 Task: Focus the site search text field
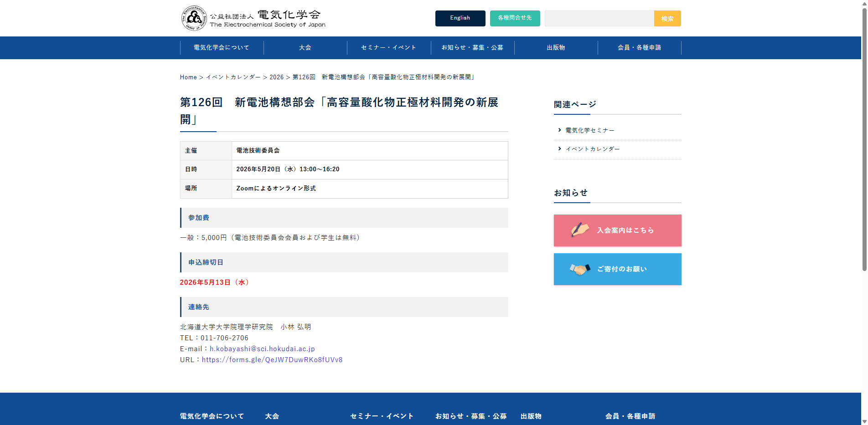(599, 19)
